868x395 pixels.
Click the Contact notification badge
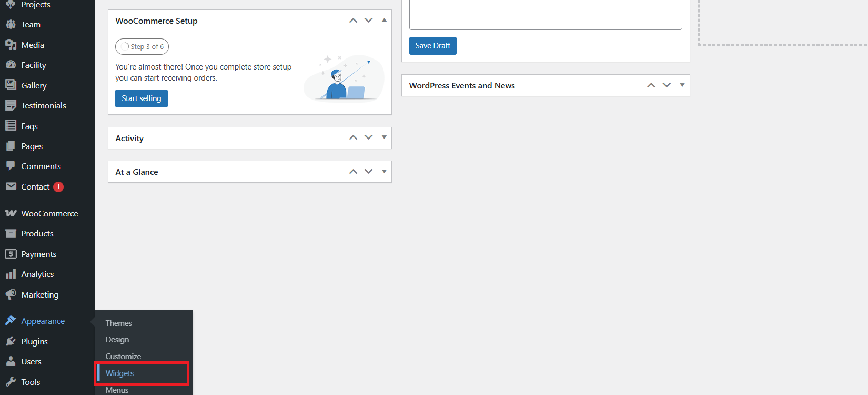point(58,187)
